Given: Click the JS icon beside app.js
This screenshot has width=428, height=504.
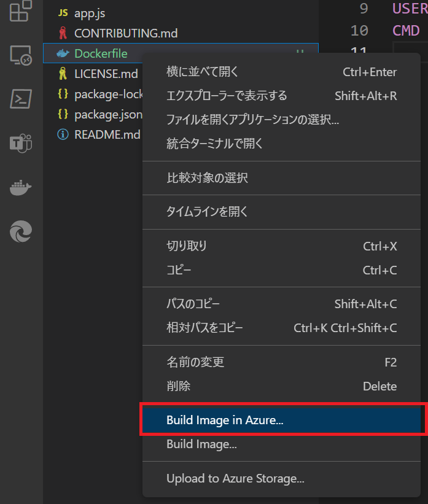Looking at the screenshot, I should (63, 13).
